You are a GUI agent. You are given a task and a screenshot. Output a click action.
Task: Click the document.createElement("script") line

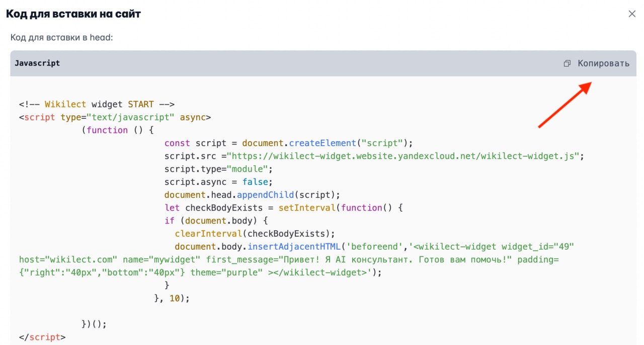288,143
